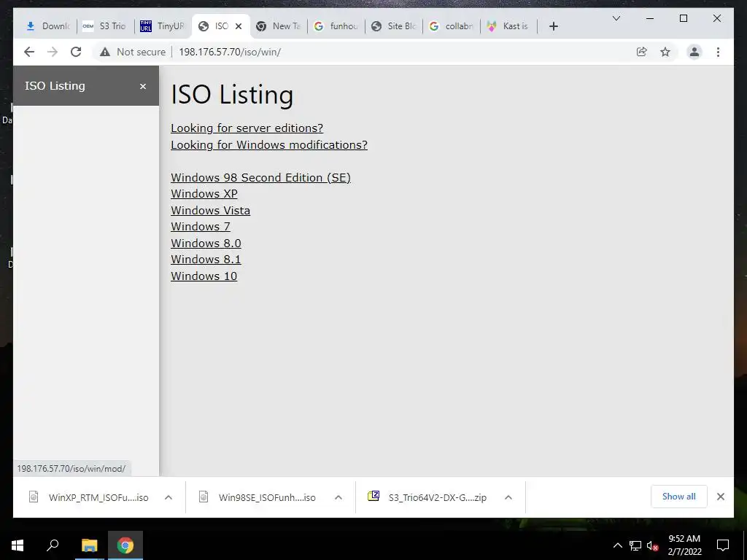The width and height of the screenshot is (747, 560).
Task: Reload the current page
Action: click(x=76, y=52)
